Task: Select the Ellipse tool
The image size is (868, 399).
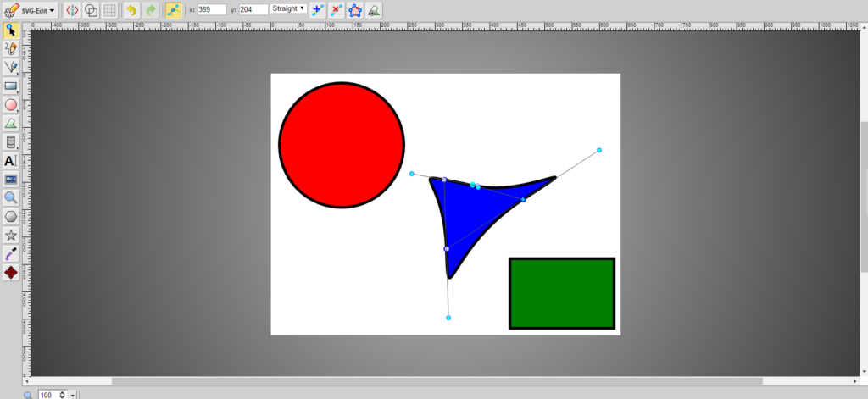Action: [x=11, y=104]
